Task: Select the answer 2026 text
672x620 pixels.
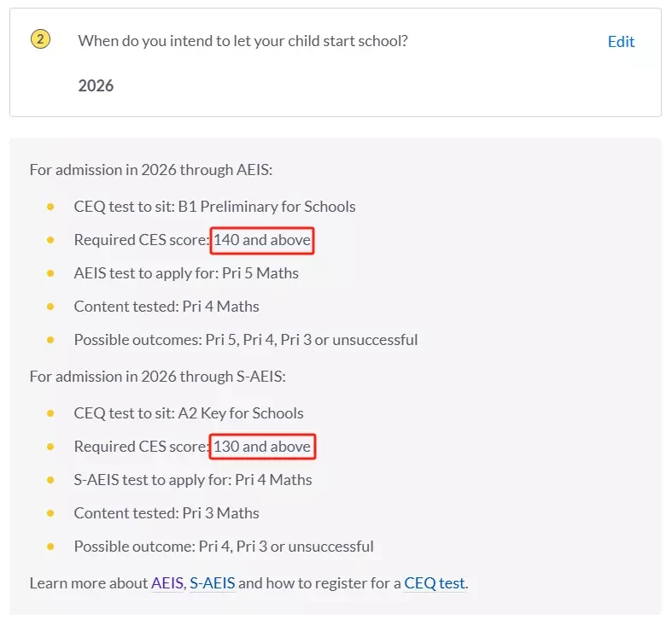Action: click(x=96, y=85)
